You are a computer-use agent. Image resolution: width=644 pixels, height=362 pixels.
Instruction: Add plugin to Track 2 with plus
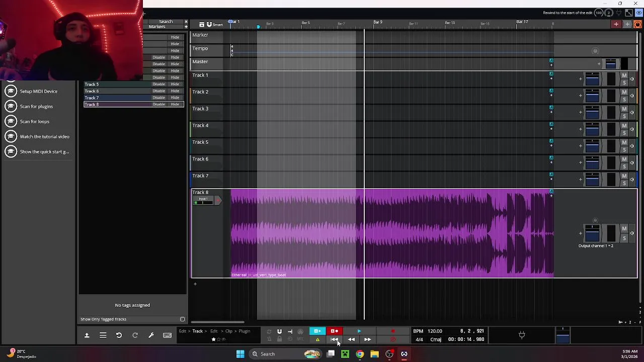580,96
